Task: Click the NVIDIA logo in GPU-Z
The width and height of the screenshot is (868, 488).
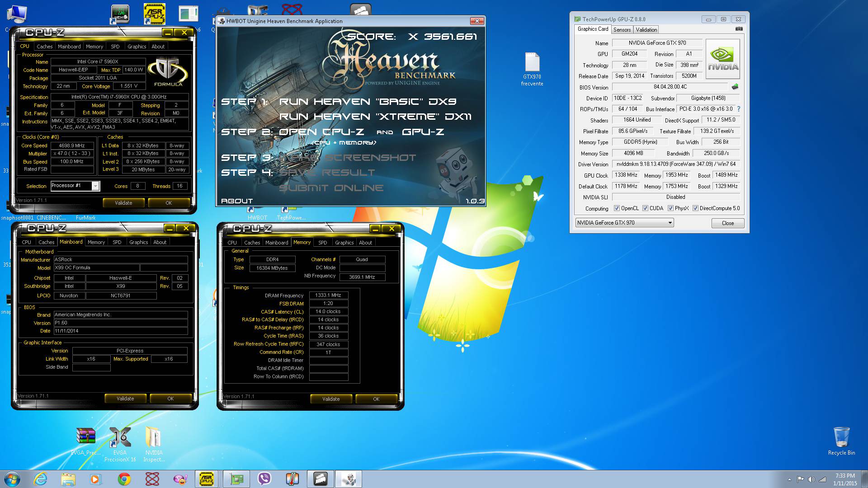Action: (722, 59)
